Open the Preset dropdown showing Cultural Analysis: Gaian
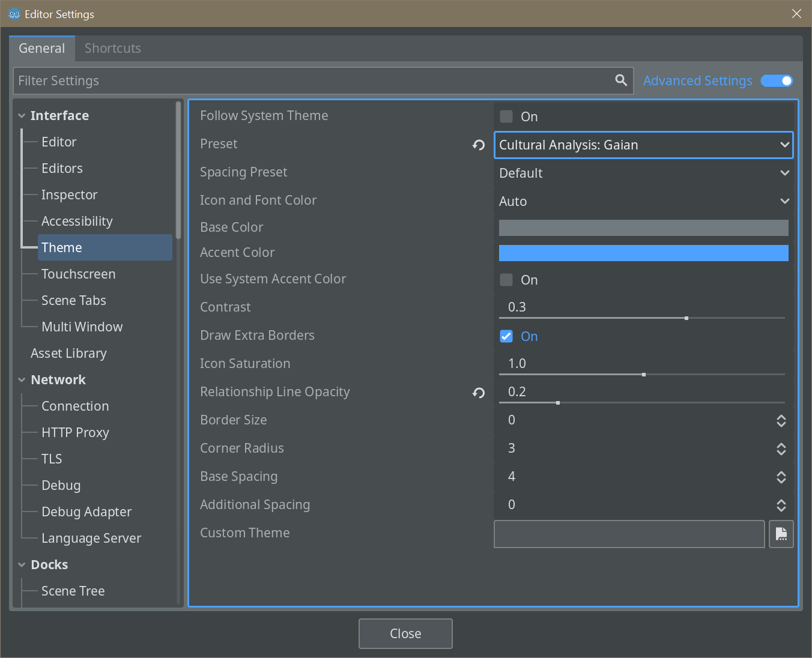This screenshot has width=812, height=658. point(643,145)
